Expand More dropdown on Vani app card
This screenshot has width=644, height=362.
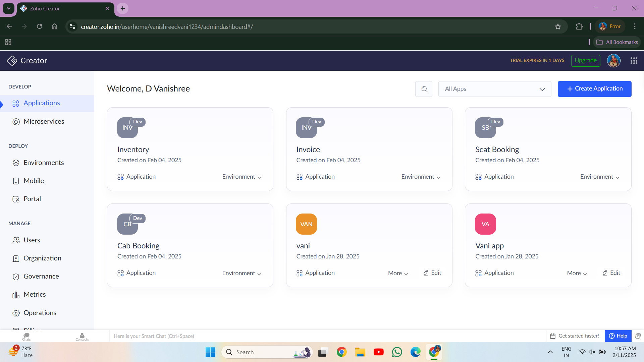click(x=577, y=273)
